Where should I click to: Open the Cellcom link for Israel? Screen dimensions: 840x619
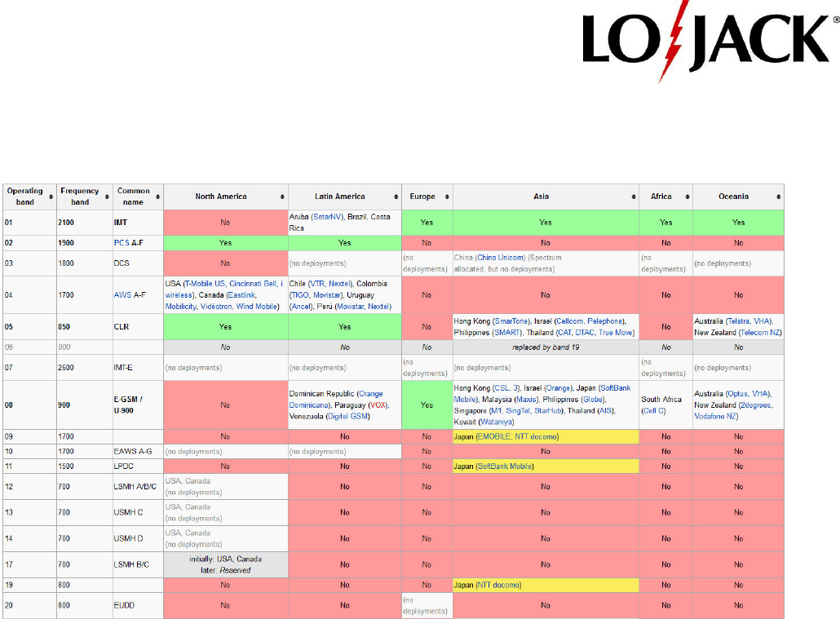tap(569, 321)
